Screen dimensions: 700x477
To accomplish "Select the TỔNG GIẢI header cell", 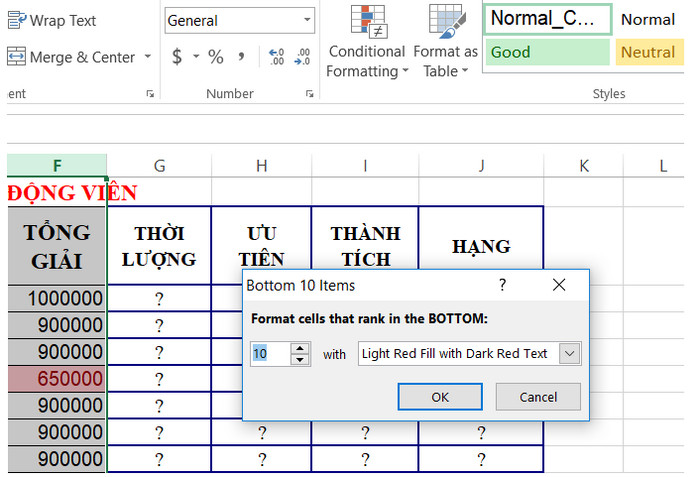I will 57,246.
